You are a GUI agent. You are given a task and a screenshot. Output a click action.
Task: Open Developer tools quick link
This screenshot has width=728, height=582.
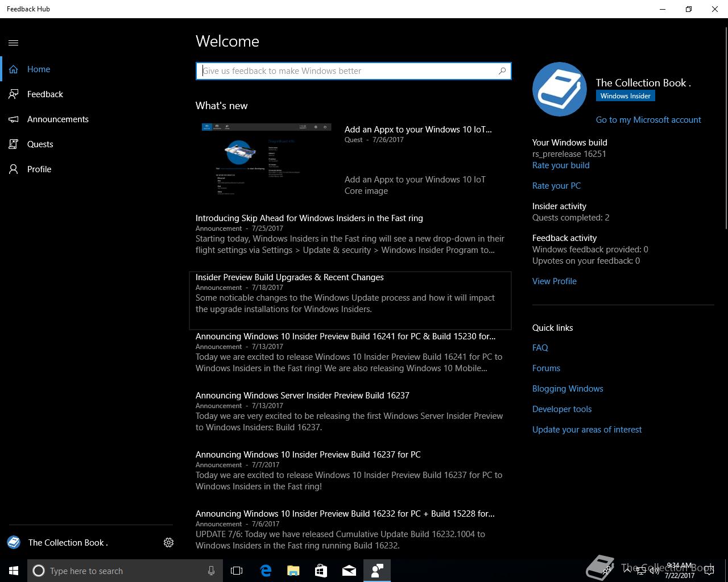[562, 409]
